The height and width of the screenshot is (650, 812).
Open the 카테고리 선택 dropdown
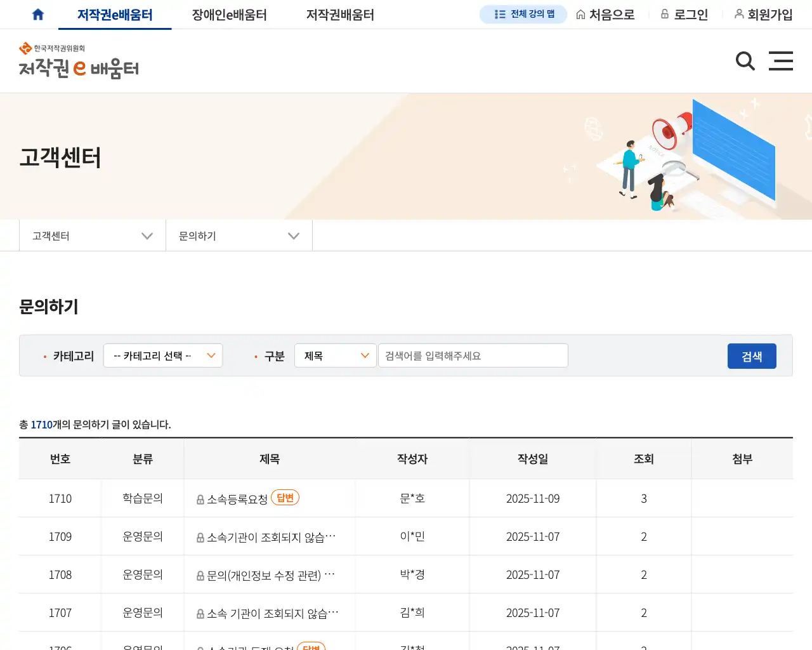point(163,355)
